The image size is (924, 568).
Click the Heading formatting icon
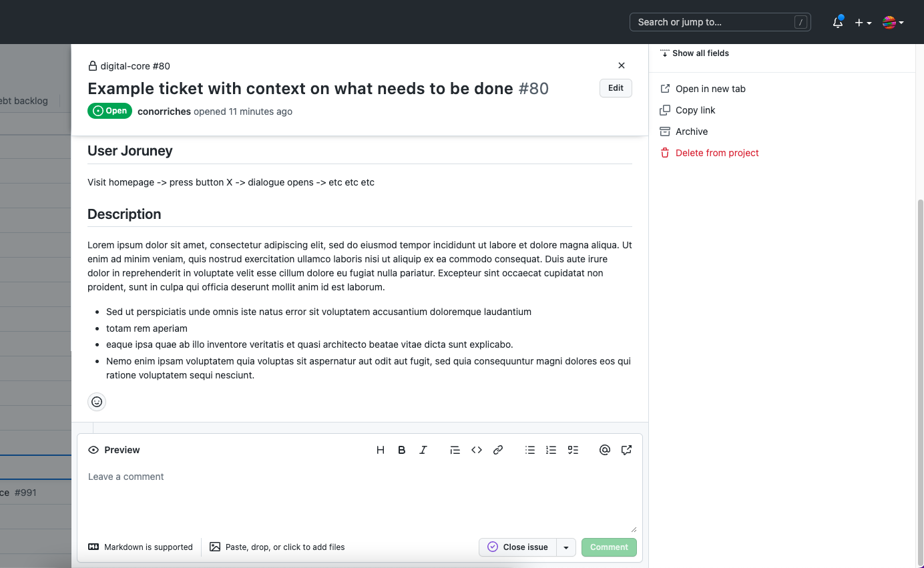tap(381, 450)
